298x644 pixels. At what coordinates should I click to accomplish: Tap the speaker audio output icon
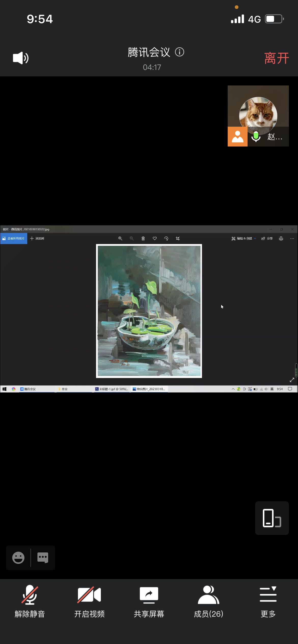21,58
